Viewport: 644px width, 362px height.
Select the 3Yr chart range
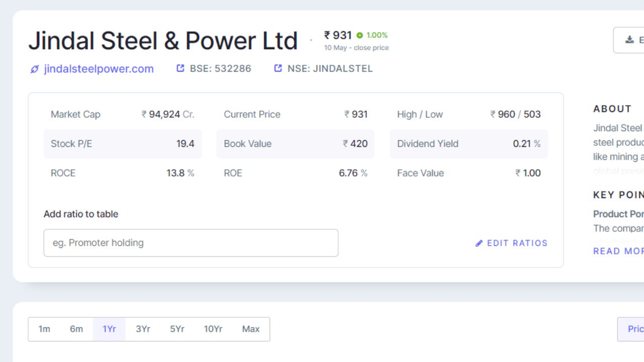point(143,329)
